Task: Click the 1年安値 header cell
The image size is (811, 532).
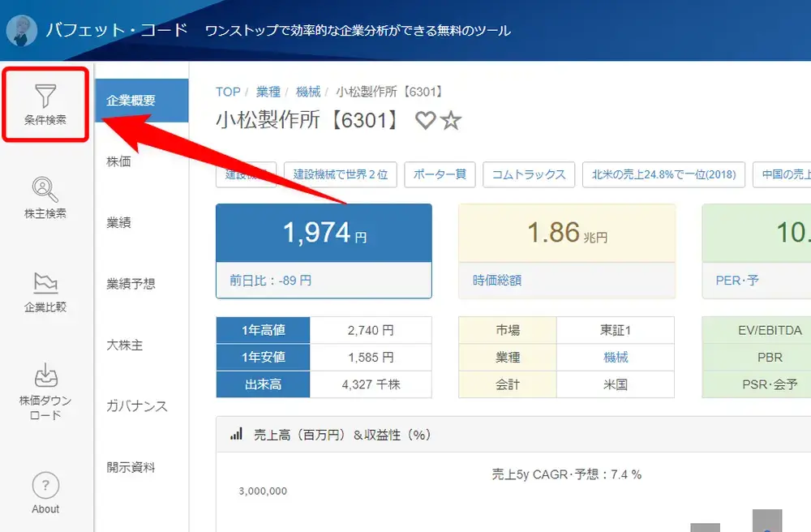Action: pyautogui.click(x=264, y=358)
